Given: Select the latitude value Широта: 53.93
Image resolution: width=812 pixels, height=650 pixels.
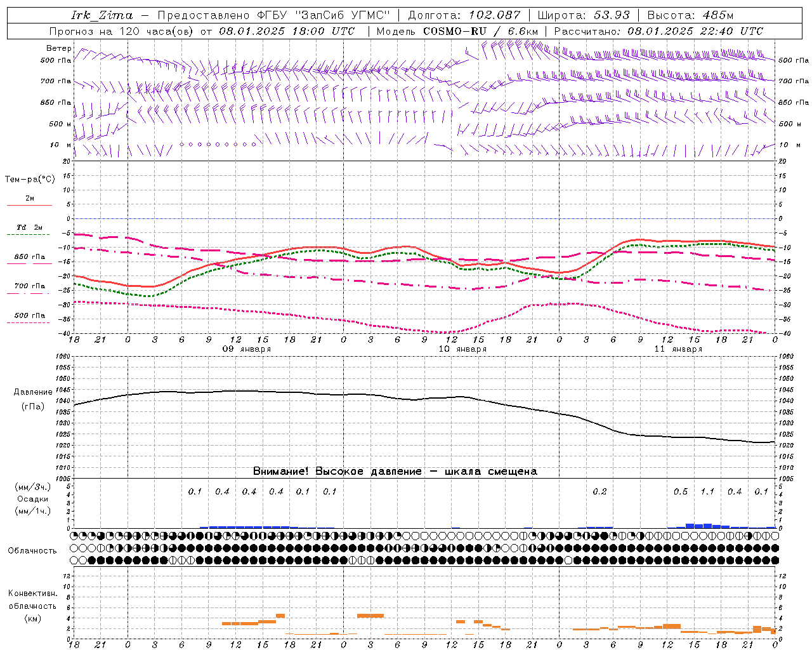Looking at the screenshot, I should (584, 15).
